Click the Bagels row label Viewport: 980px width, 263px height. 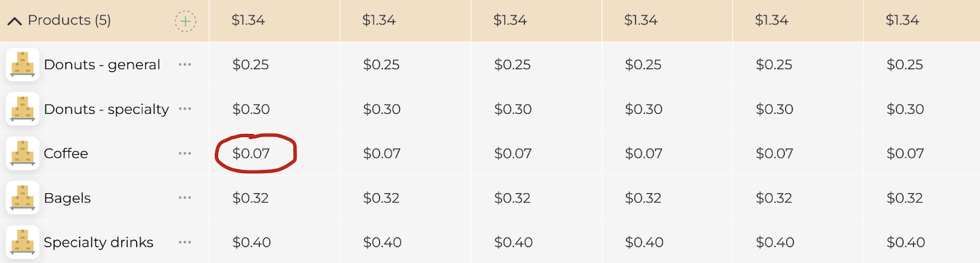(67, 198)
